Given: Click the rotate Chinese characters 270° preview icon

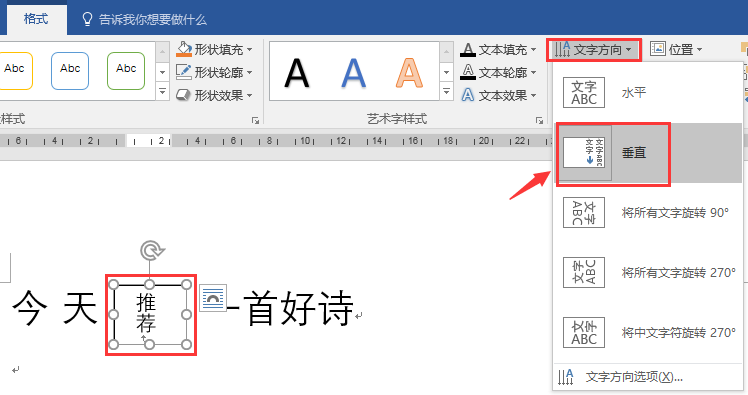Looking at the screenshot, I should tap(584, 333).
